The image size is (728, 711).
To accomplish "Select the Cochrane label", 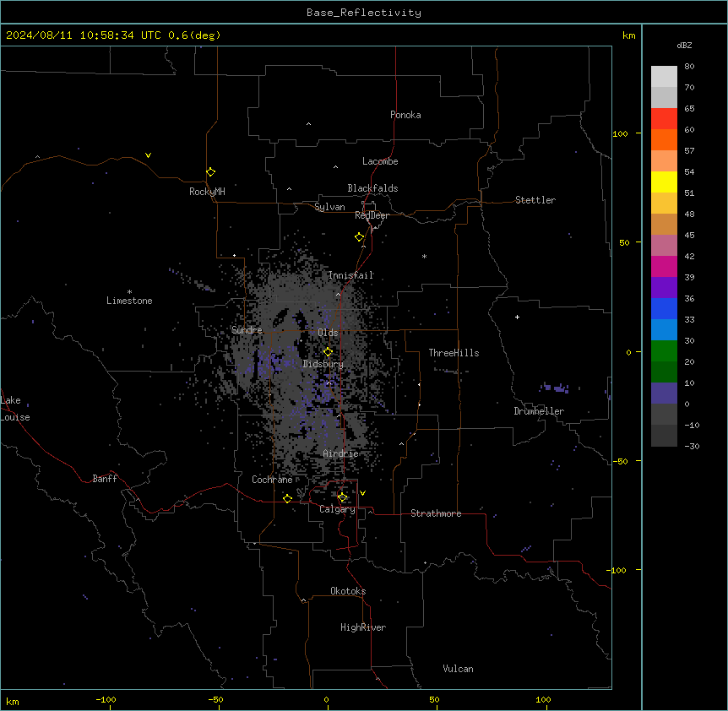I will point(272,480).
